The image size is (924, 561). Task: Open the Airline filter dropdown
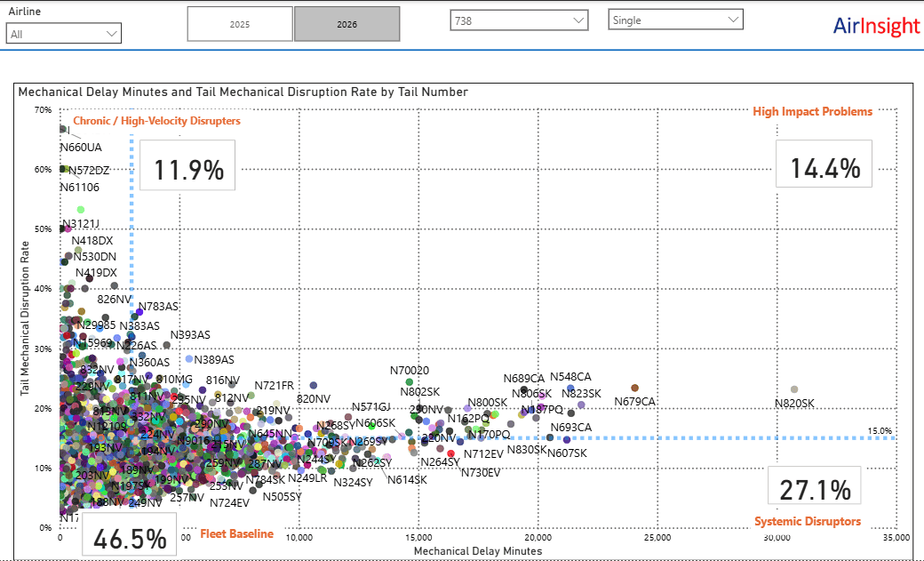pyautogui.click(x=64, y=34)
